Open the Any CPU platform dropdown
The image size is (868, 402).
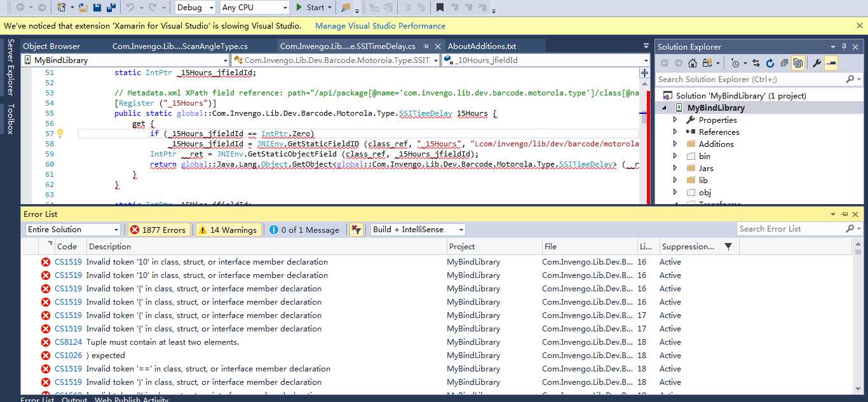(x=255, y=8)
